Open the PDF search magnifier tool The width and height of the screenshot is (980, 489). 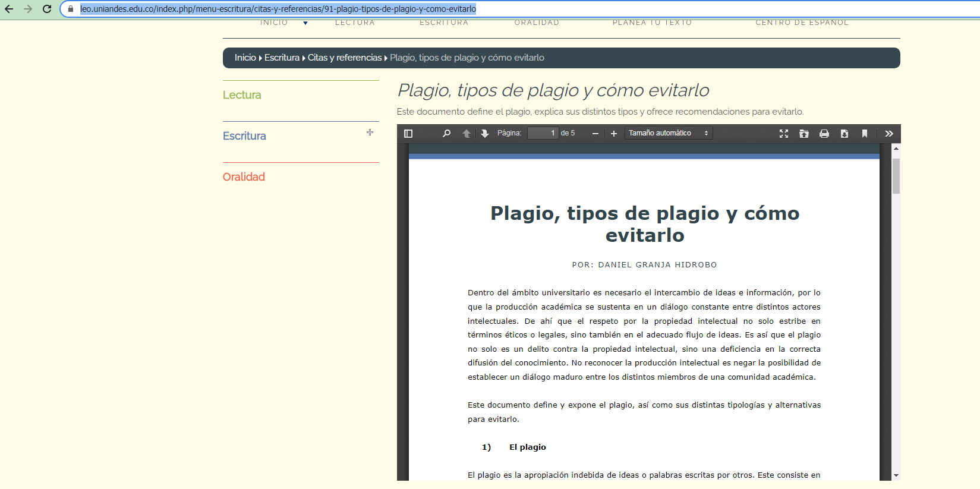446,134
